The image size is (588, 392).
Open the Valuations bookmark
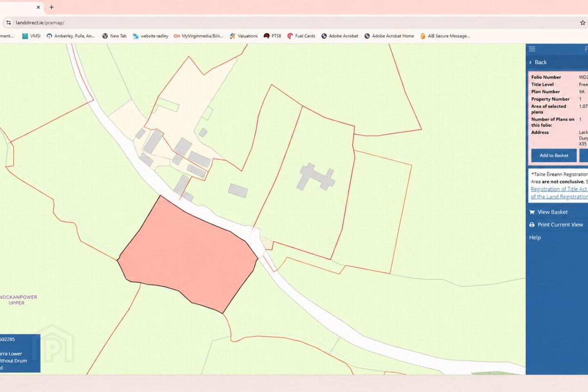tap(244, 36)
